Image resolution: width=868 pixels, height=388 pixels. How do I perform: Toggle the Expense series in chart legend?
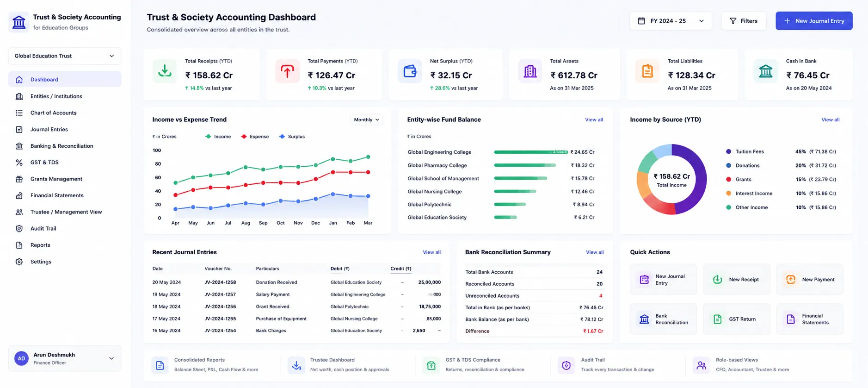click(x=255, y=137)
